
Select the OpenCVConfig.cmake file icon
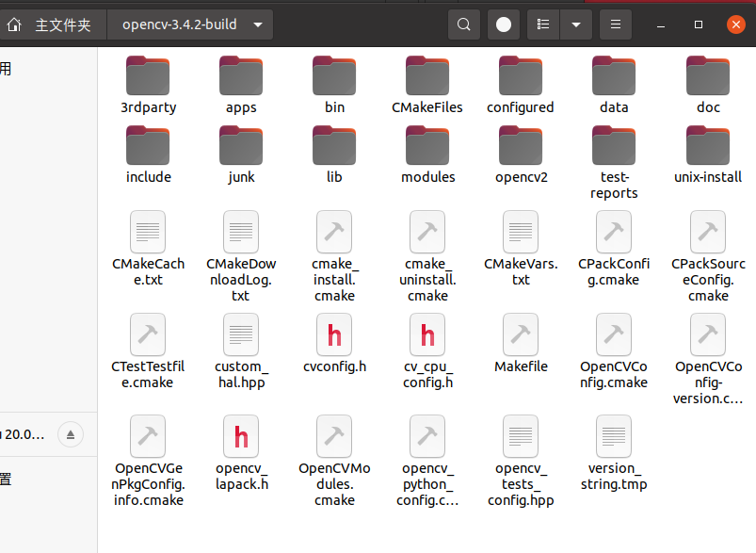(614, 334)
